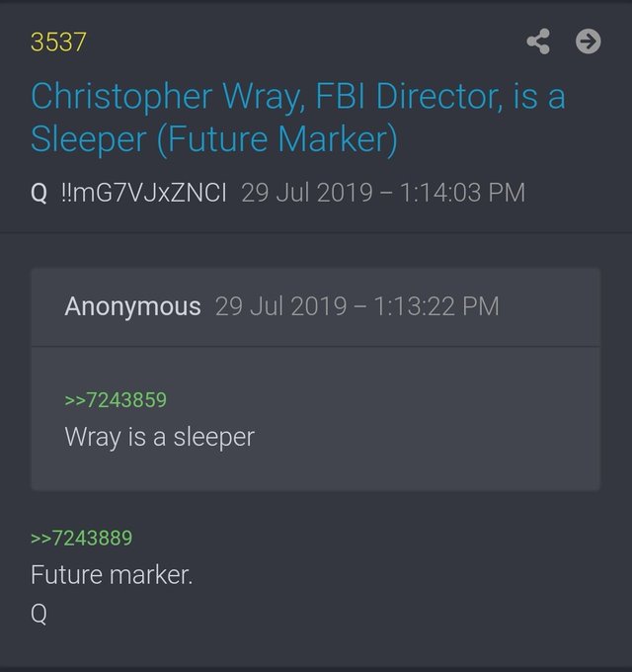Open the Christopher Wray, FBI Director title link
Image resolution: width=632 pixels, height=672 pixels.
pyautogui.click(x=298, y=96)
